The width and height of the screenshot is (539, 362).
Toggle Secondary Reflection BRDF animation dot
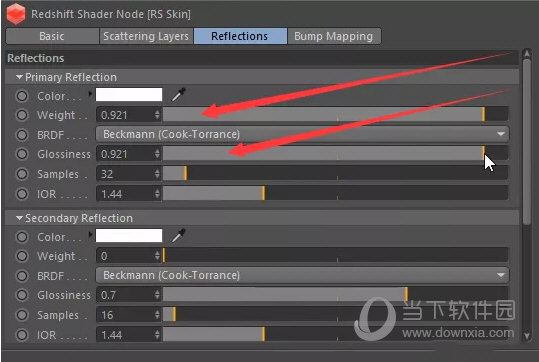pyautogui.click(x=22, y=276)
